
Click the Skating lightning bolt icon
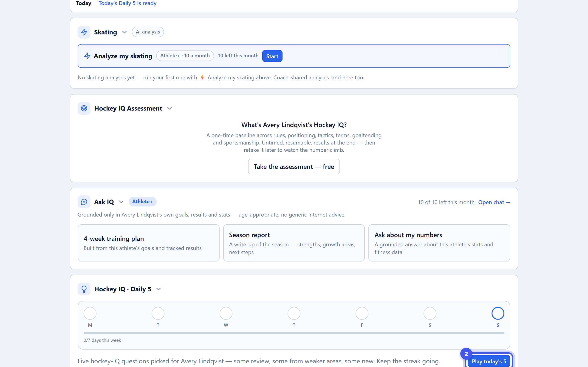[x=84, y=32]
